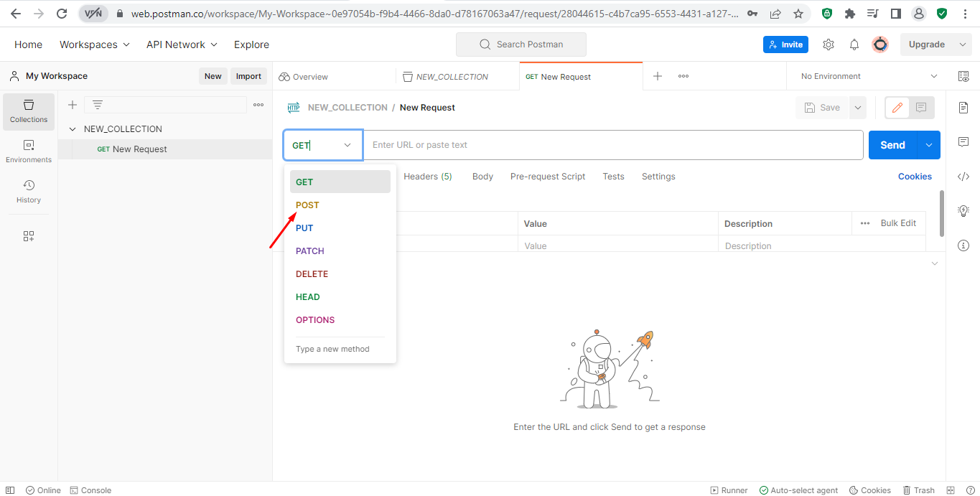980x496 pixels.
Task: Switch to comment mode toggle button
Action: pos(922,108)
